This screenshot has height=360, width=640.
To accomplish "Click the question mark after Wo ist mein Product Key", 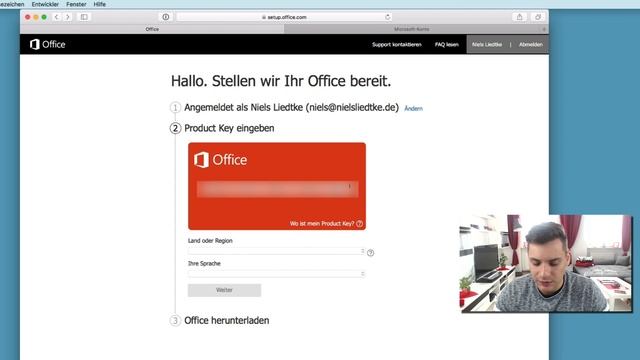I will 359,224.
